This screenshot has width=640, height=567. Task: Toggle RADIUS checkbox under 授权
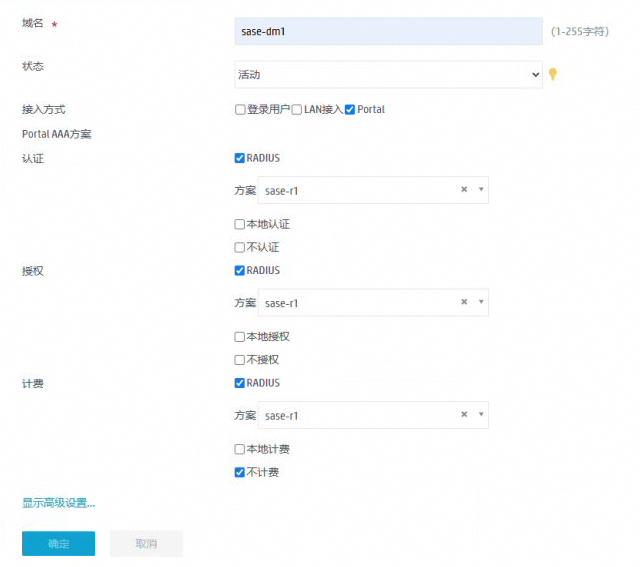(240, 270)
